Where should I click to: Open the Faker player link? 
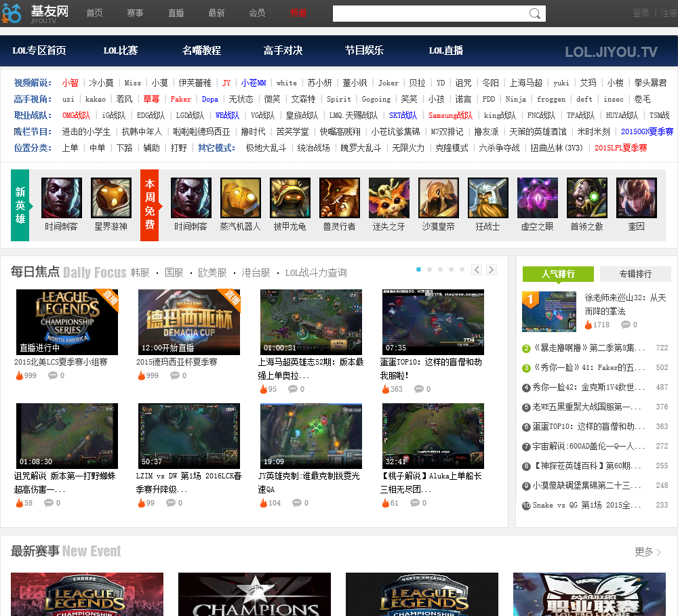181,100
